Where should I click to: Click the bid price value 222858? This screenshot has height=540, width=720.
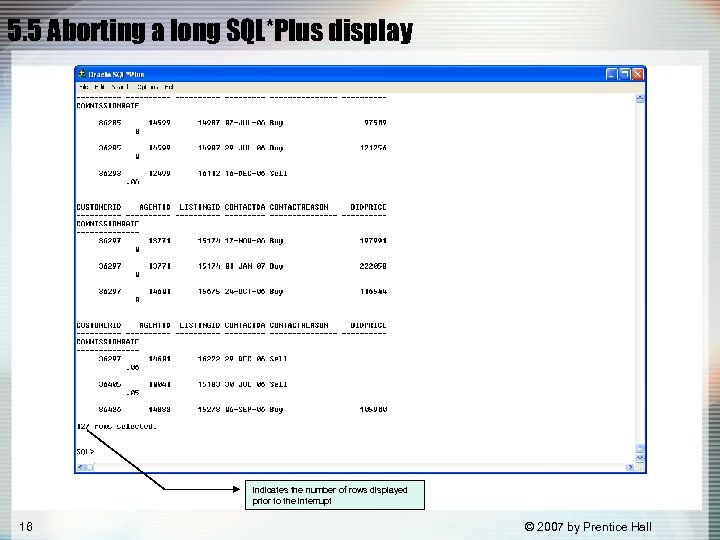(373, 266)
